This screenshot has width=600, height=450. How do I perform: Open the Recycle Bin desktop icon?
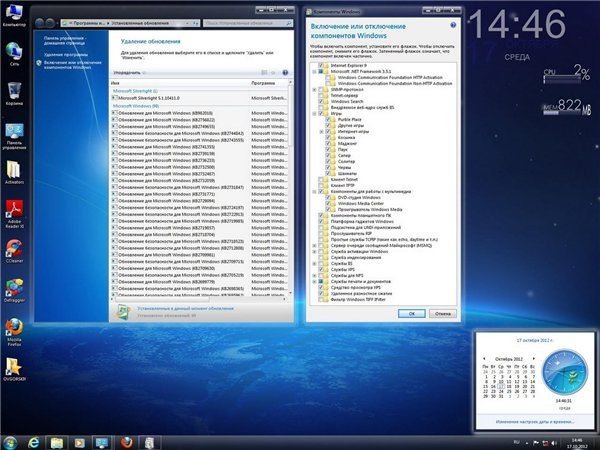click(x=14, y=93)
